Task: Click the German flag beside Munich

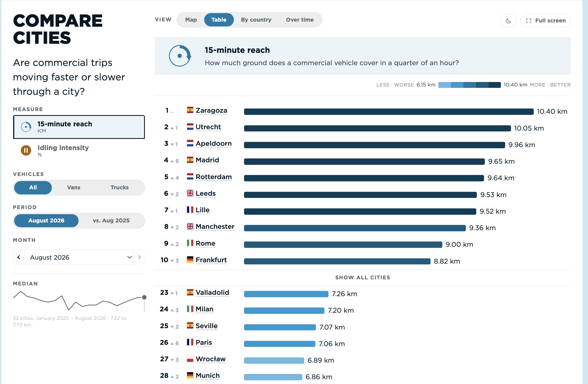Action: tap(190, 375)
